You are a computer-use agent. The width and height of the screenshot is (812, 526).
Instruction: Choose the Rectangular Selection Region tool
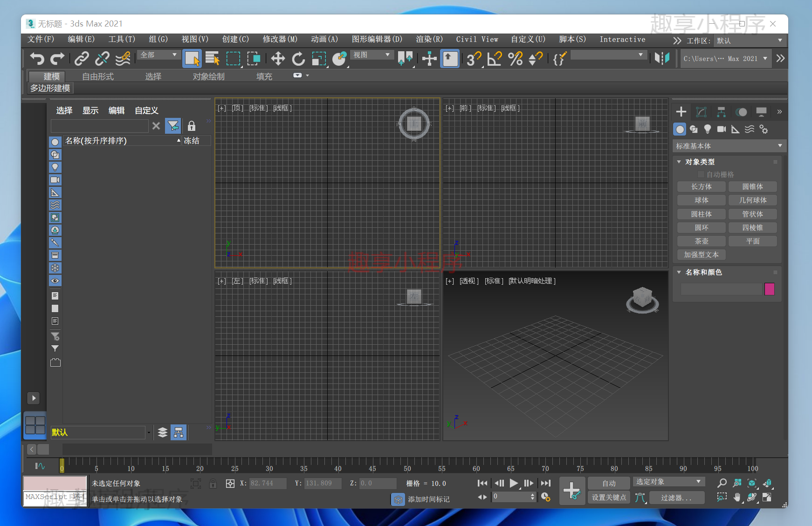pyautogui.click(x=233, y=59)
